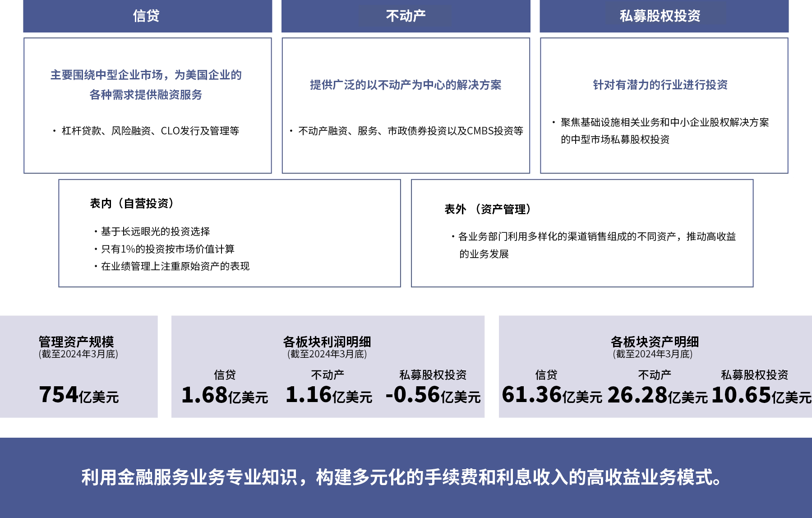
Task: Click the date note under 各板块利润明细
Action: coord(327,354)
